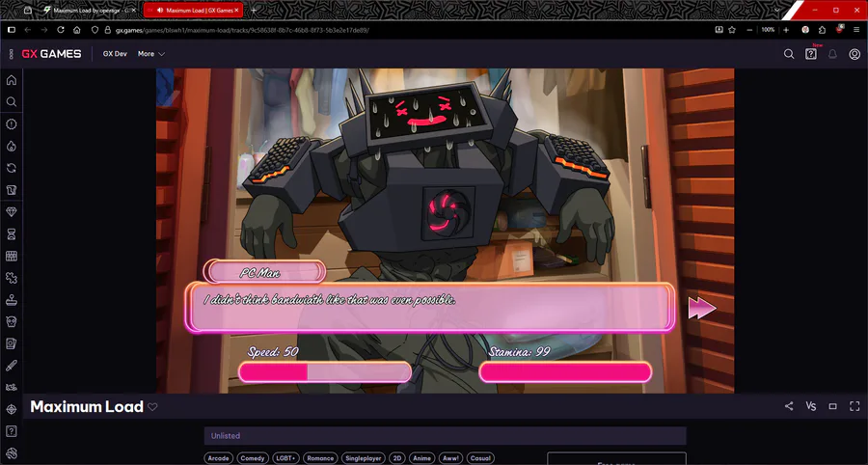The width and height of the screenshot is (868, 465).
Task: Open the three-dot handle beside GX logo
Action: click(11, 54)
